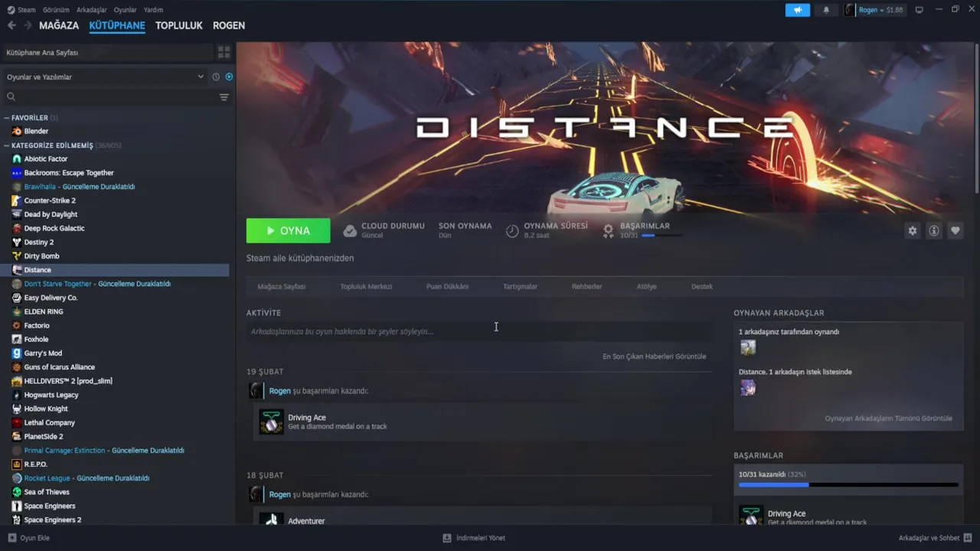Image resolution: width=980 pixels, height=551 pixels.
Task: Click the playtime clock icon
Action: coord(512,230)
